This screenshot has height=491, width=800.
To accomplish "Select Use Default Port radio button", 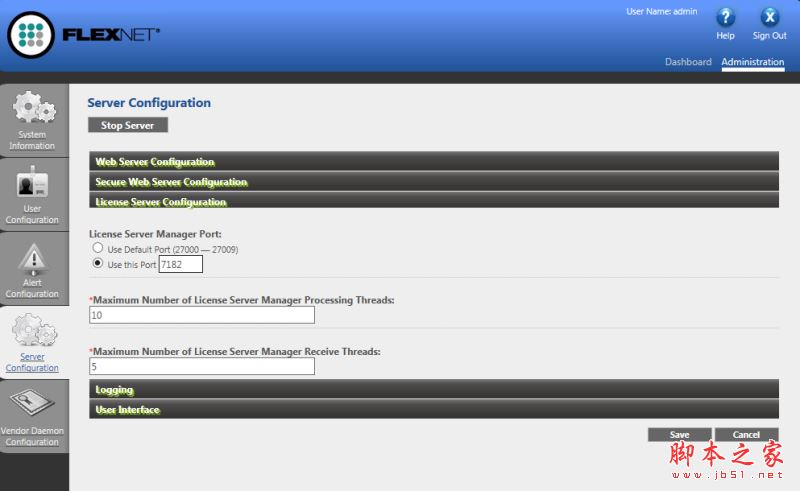I will click(x=97, y=248).
